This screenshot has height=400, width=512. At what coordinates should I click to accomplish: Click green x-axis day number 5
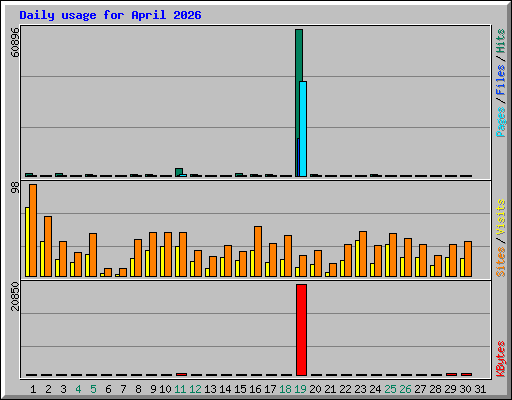tap(93, 389)
